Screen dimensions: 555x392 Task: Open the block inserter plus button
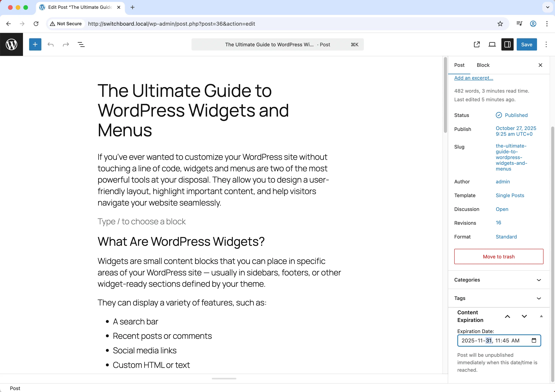click(x=35, y=44)
